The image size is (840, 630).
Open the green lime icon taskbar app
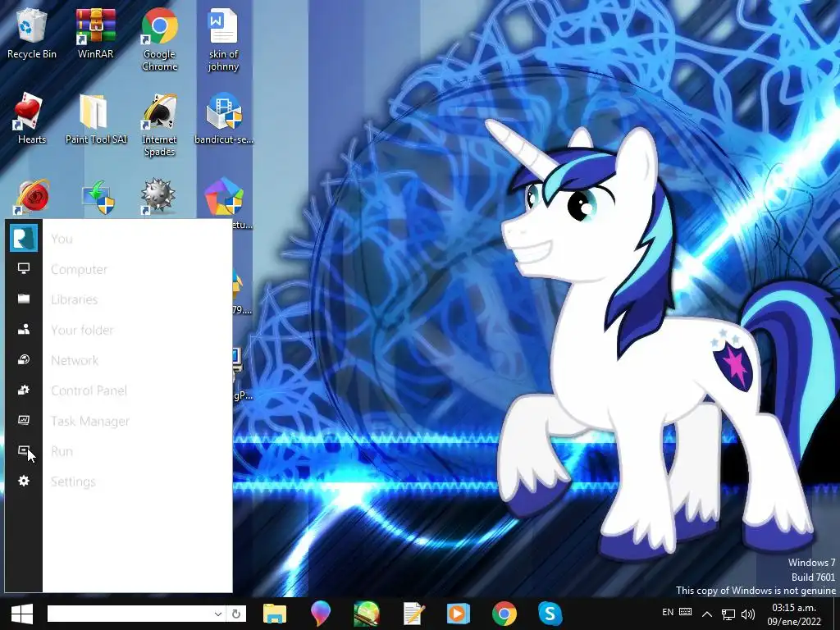tap(367, 614)
